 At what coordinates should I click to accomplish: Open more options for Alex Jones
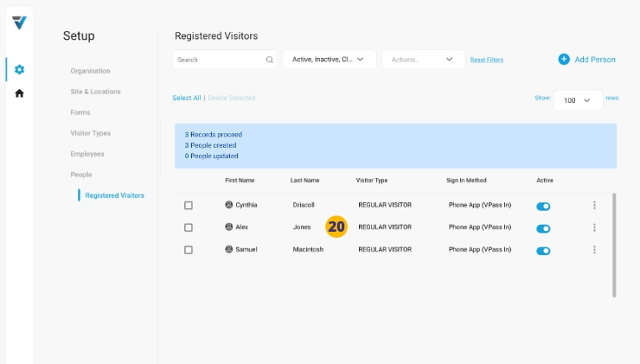coord(594,227)
